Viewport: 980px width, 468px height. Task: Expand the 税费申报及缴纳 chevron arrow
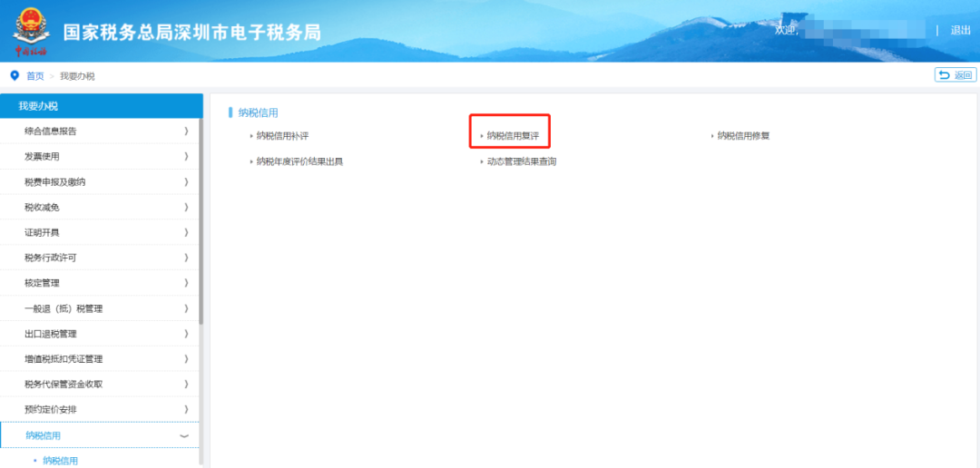[186, 181]
